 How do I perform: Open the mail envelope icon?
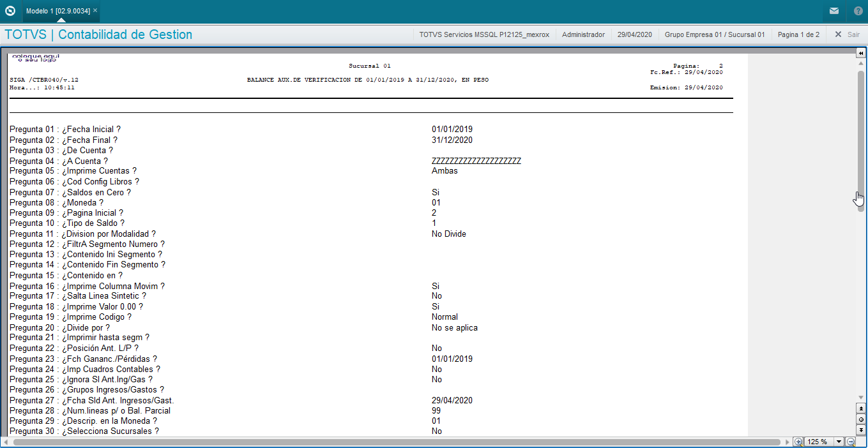tap(834, 11)
